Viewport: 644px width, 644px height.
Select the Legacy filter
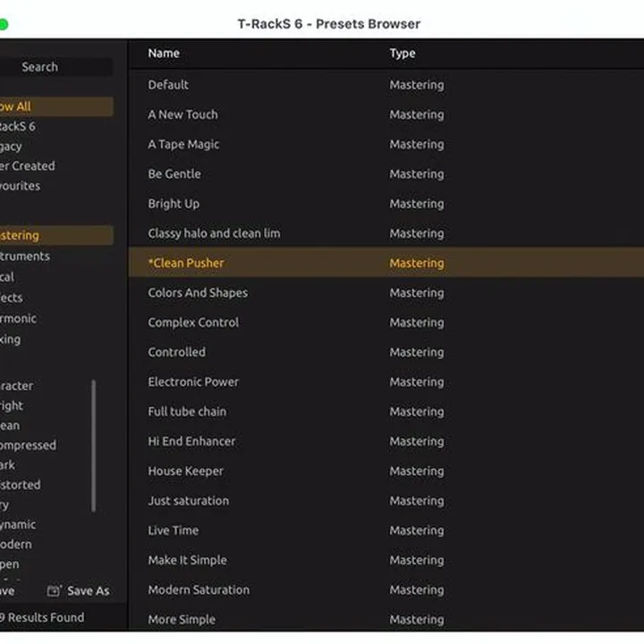11,147
